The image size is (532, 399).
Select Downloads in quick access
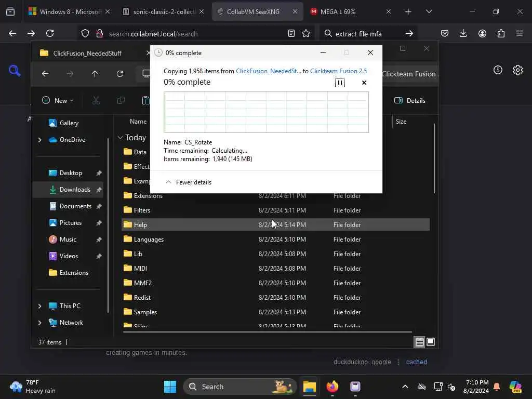click(x=68, y=190)
